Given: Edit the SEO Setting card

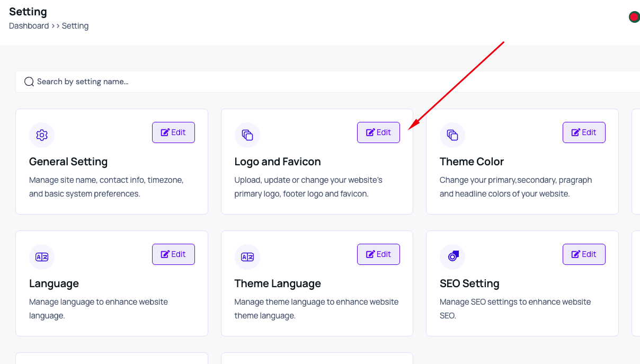Looking at the screenshot, I should pos(584,254).
